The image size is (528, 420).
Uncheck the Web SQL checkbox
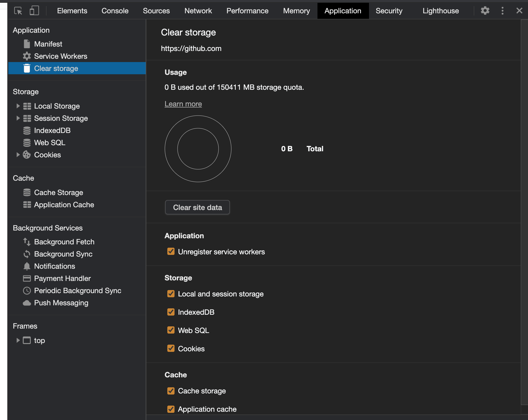click(171, 330)
